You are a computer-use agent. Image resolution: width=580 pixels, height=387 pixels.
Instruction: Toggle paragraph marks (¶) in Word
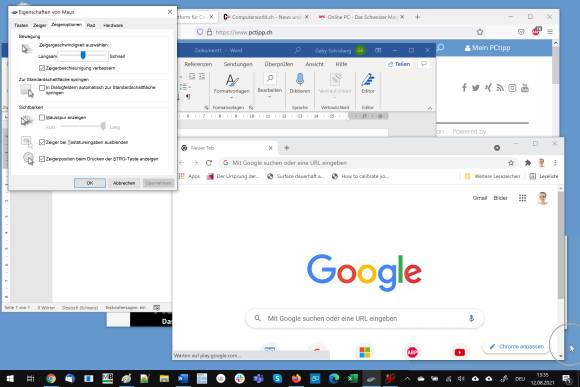pos(188,97)
